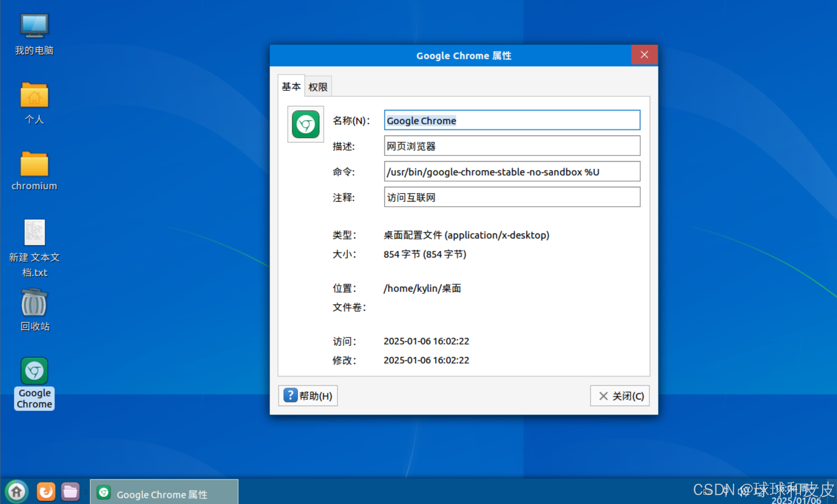Click the 注释 comment field
This screenshot has width=837, height=504.
click(512, 197)
